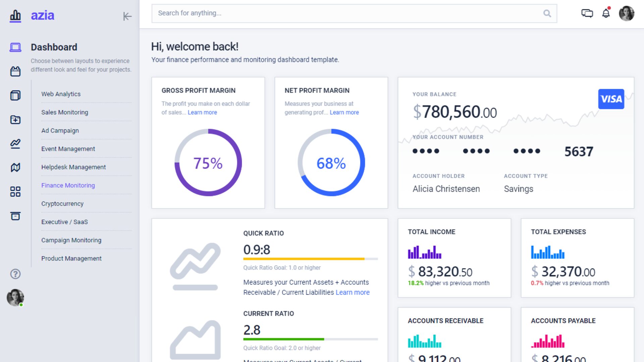Screen dimensions: 644x362
Task: Focus the Search for anything field
Action: click(x=354, y=13)
